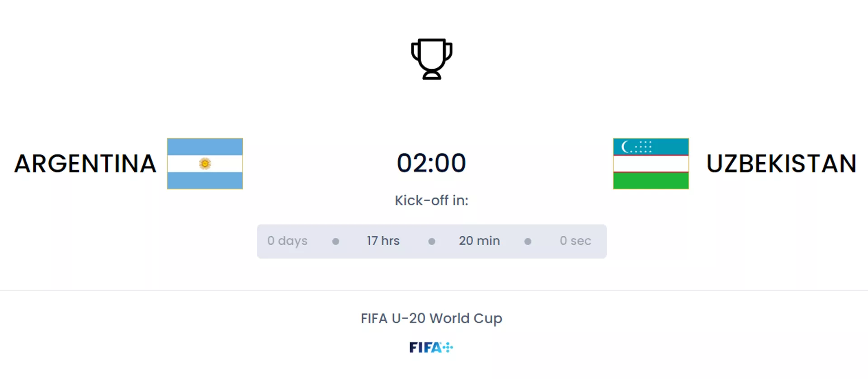Click the trophy icon at the top
This screenshot has width=868, height=379.
pyautogui.click(x=431, y=59)
